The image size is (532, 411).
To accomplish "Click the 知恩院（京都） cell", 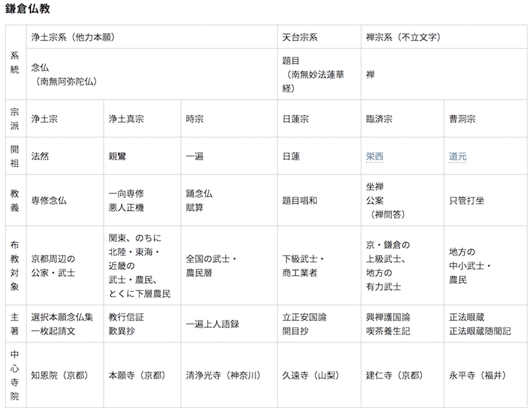I will pyautogui.click(x=65, y=375).
